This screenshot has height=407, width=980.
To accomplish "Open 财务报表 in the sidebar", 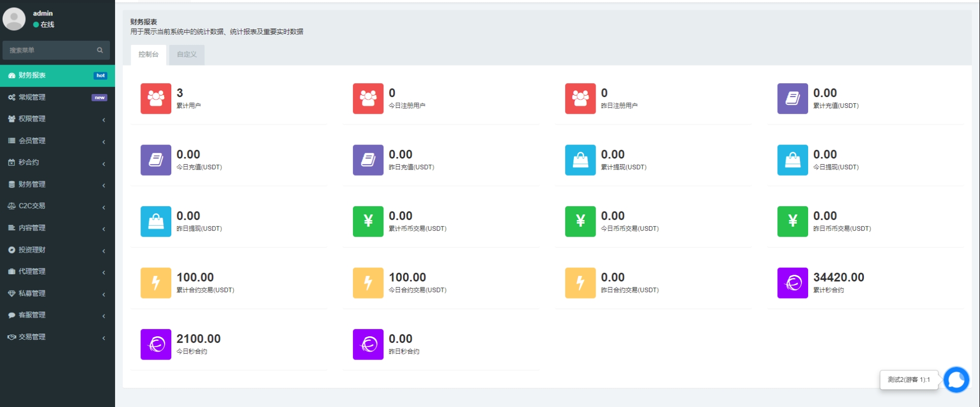I will [57, 75].
